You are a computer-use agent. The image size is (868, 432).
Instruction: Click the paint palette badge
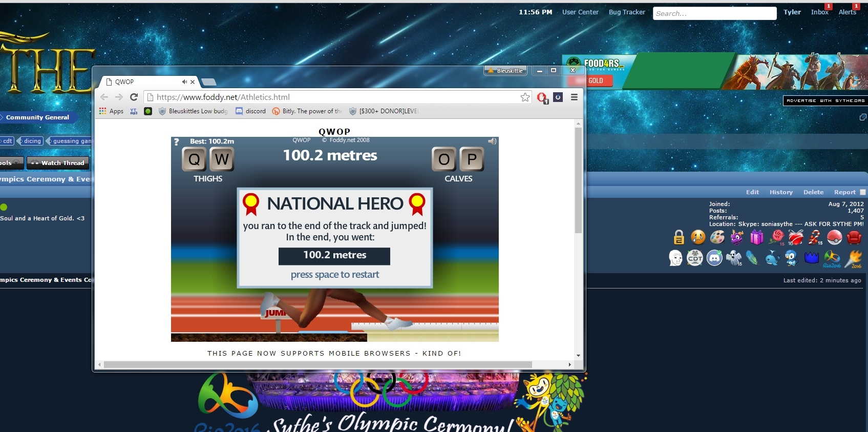point(717,237)
